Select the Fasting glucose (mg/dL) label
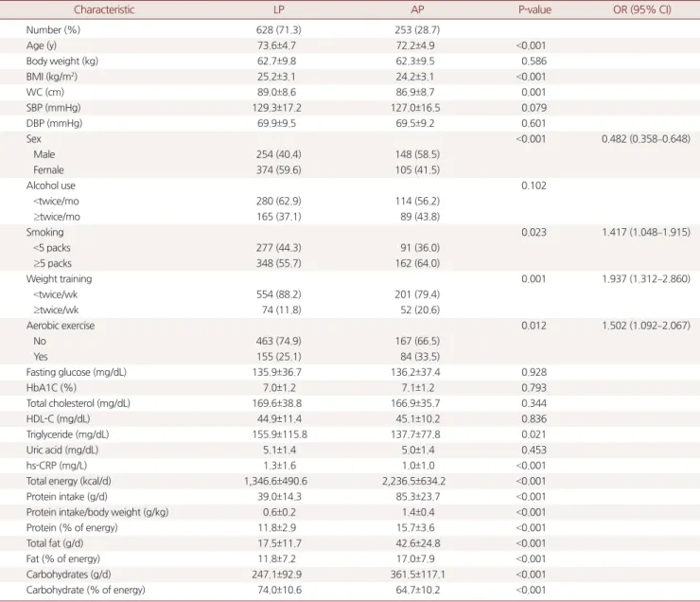 coord(77,372)
